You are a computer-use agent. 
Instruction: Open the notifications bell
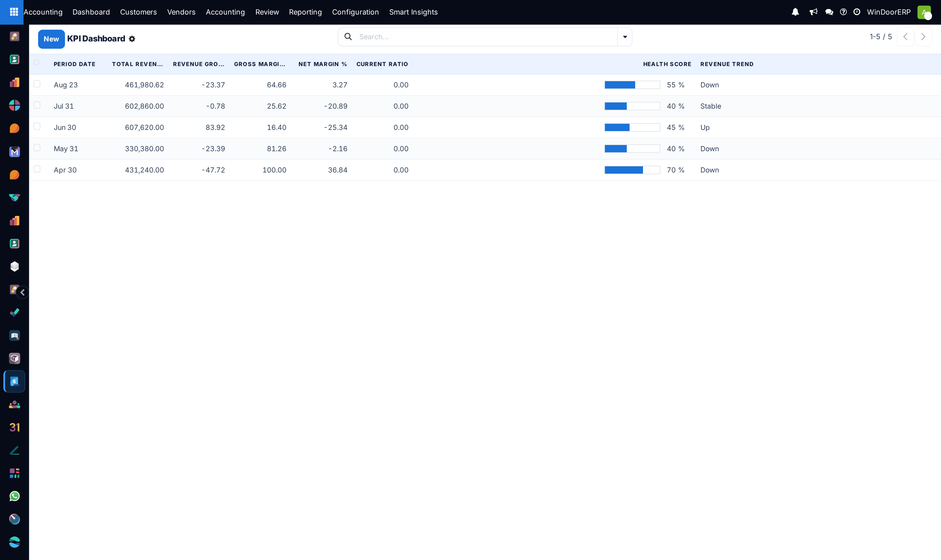click(x=795, y=12)
